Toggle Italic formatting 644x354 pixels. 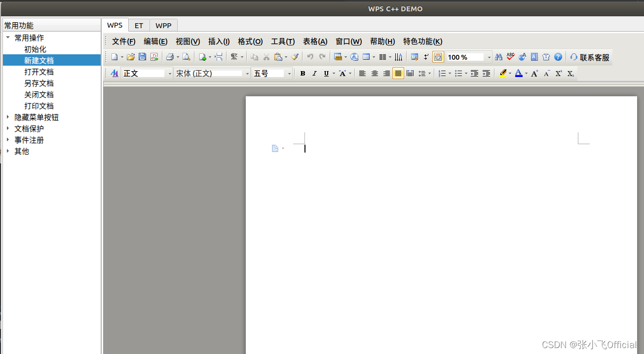[314, 73]
